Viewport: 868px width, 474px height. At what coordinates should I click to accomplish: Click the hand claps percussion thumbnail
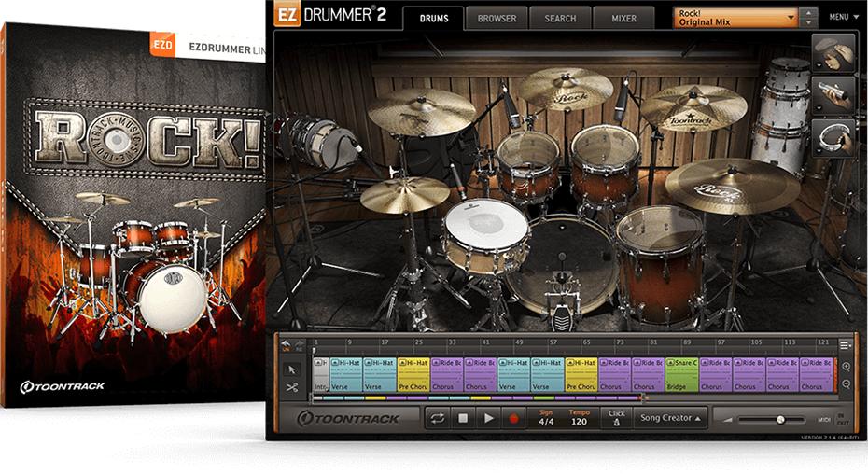click(833, 53)
